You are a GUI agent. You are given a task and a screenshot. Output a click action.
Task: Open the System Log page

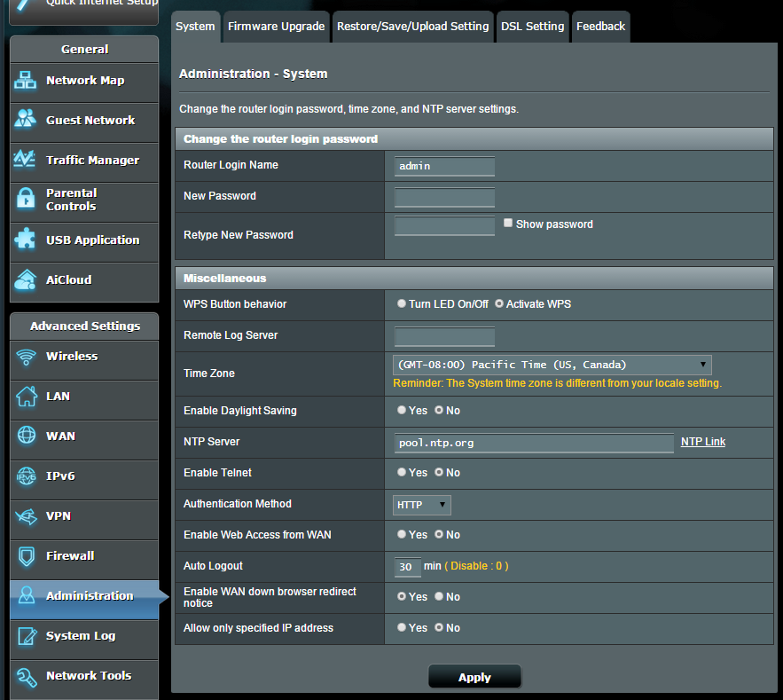click(84, 640)
